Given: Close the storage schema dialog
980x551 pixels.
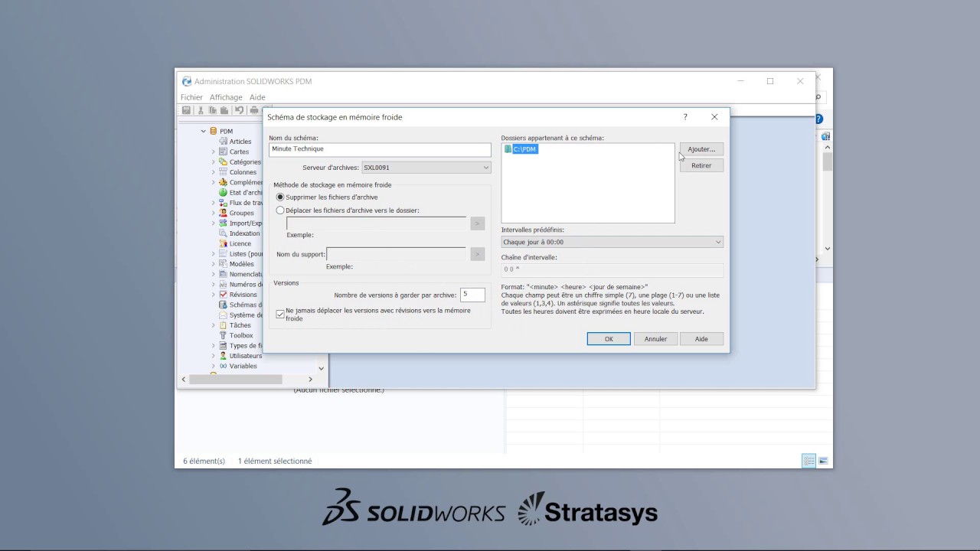Looking at the screenshot, I should (x=714, y=117).
